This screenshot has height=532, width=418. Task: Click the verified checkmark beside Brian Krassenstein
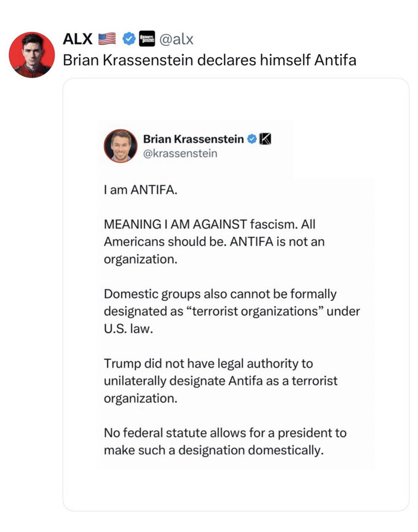pyautogui.click(x=251, y=139)
